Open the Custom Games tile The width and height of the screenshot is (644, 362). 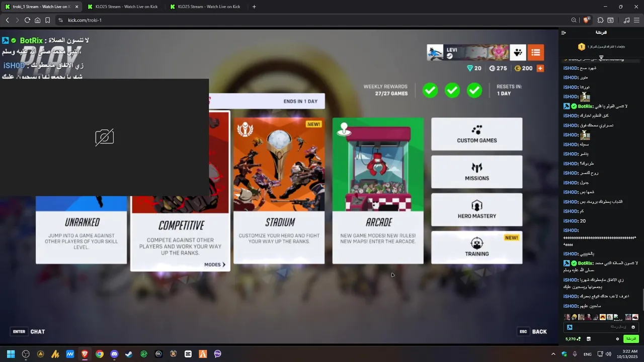(476, 134)
